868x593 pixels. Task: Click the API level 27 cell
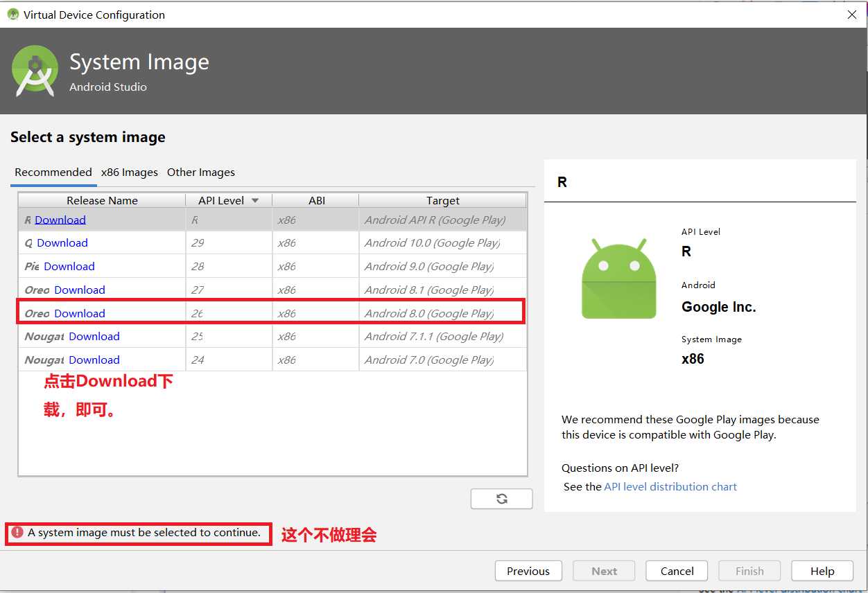point(229,290)
